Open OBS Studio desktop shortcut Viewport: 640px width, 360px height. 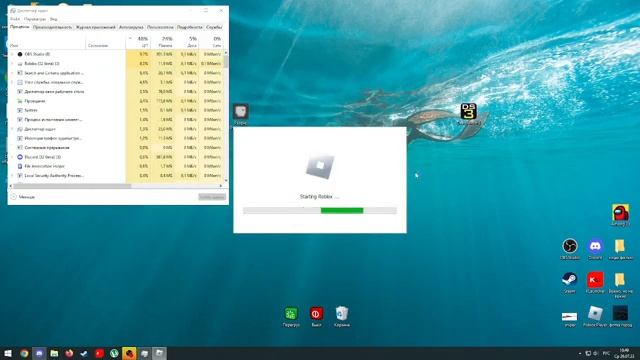[570, 247]
